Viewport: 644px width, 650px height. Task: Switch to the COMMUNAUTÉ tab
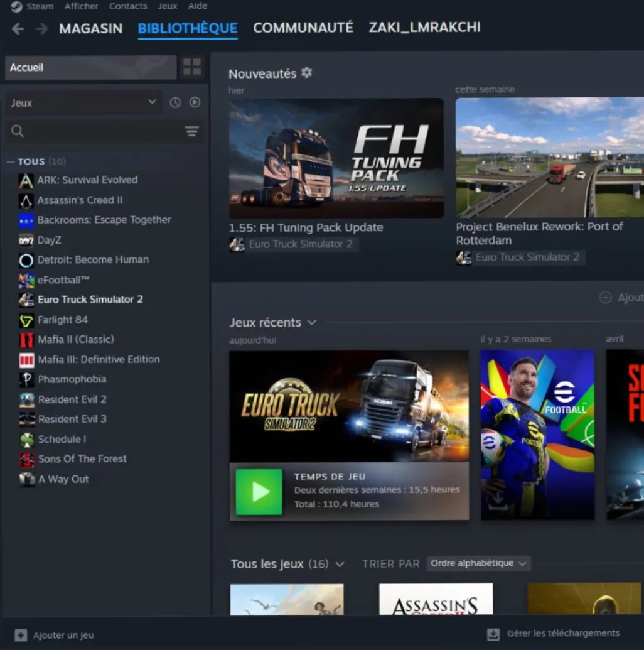click(303, 28)
